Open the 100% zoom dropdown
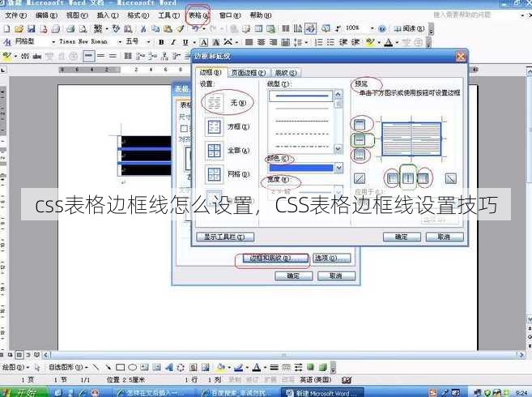Screen dimensions: 532x397 tap(372, 28)
